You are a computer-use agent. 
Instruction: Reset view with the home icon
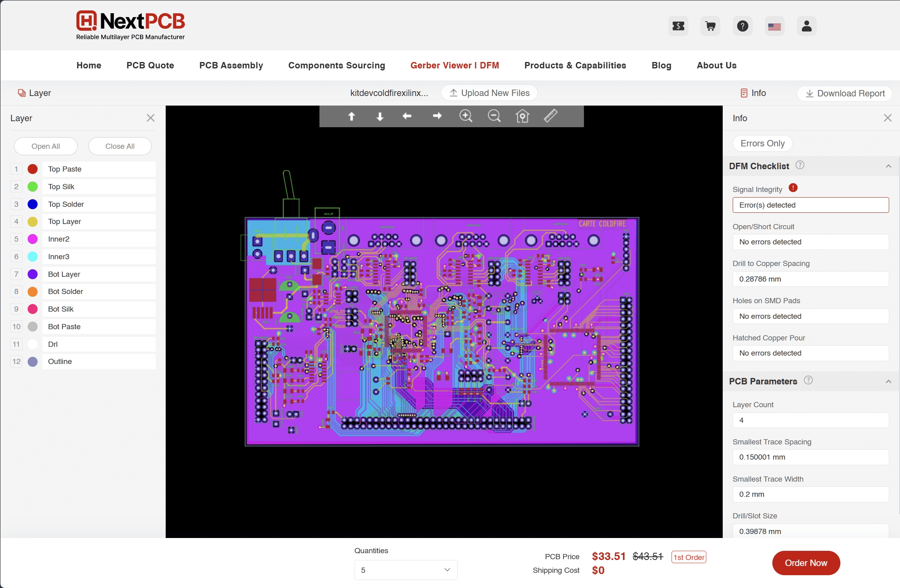(522, 116)
